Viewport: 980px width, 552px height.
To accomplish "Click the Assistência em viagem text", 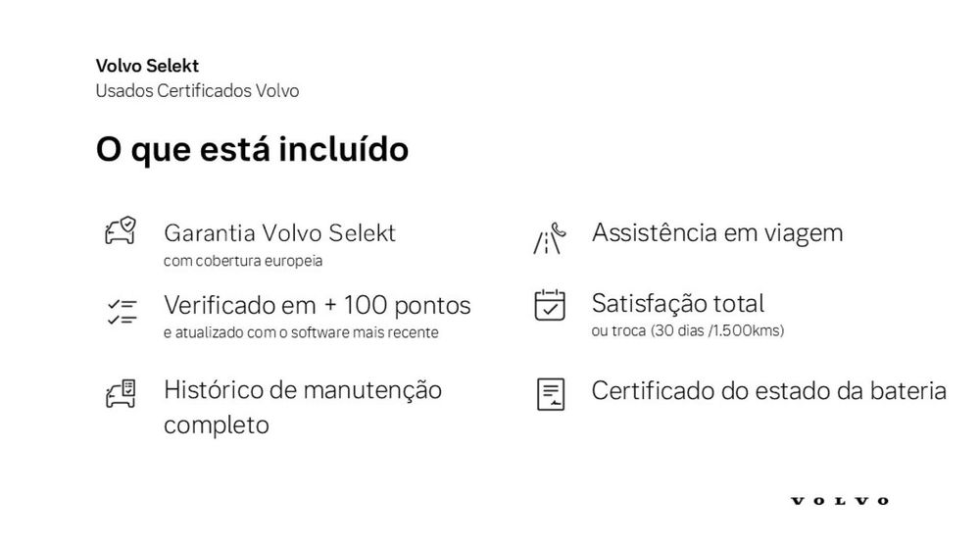I will 717,233.
